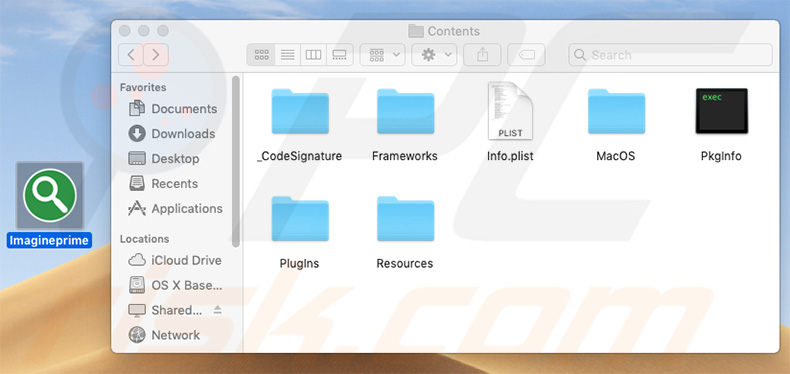Open Applications in the sidebar
The image size is (790, 374).
coord(175,209)
